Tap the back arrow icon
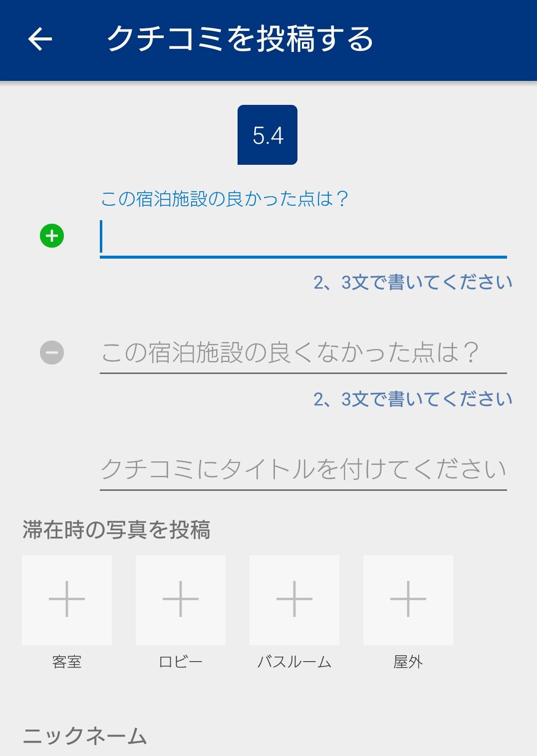 coord(40,39)
